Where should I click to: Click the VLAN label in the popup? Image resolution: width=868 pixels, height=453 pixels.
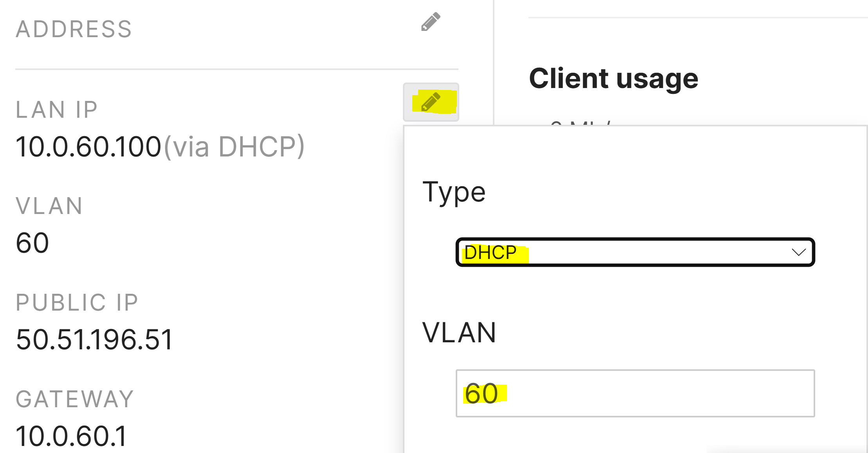pyautogui.click(x=459, y=333)
